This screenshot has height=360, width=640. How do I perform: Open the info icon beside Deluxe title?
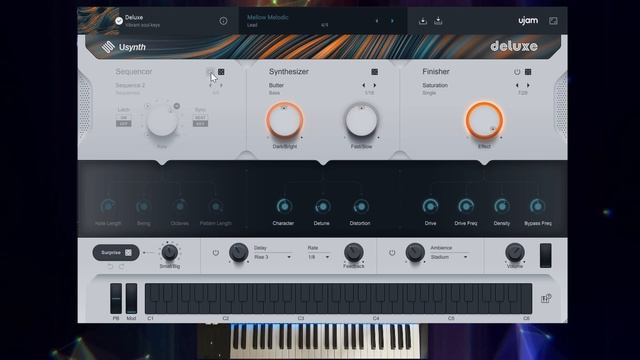223,21
